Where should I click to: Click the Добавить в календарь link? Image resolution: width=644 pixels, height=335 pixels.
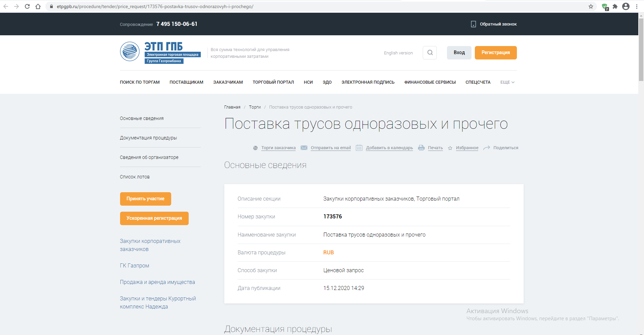(389, 148)
